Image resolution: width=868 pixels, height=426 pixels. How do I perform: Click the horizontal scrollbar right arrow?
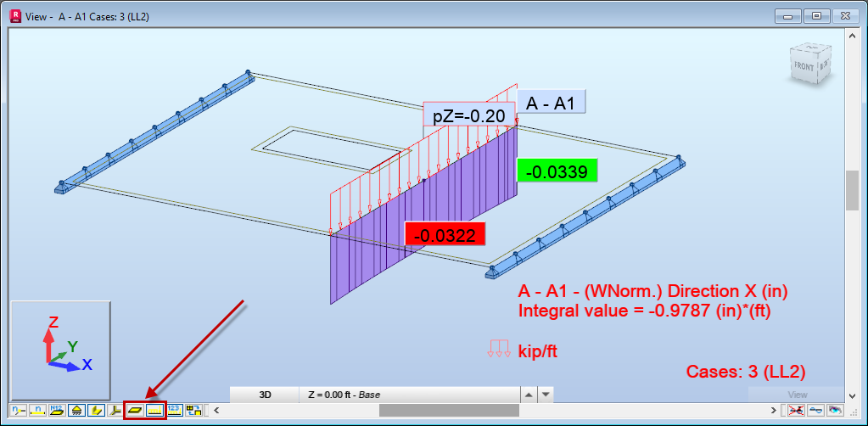click(775, 411)
